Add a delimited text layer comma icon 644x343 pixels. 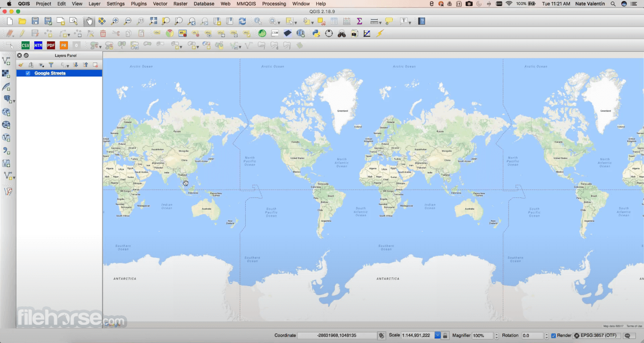coord(6,151)
